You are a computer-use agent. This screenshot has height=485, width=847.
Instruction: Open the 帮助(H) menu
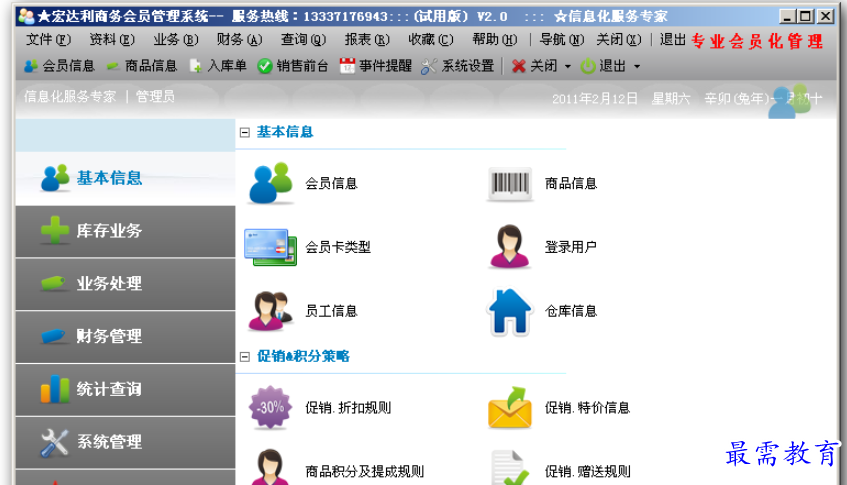[494, 39]
